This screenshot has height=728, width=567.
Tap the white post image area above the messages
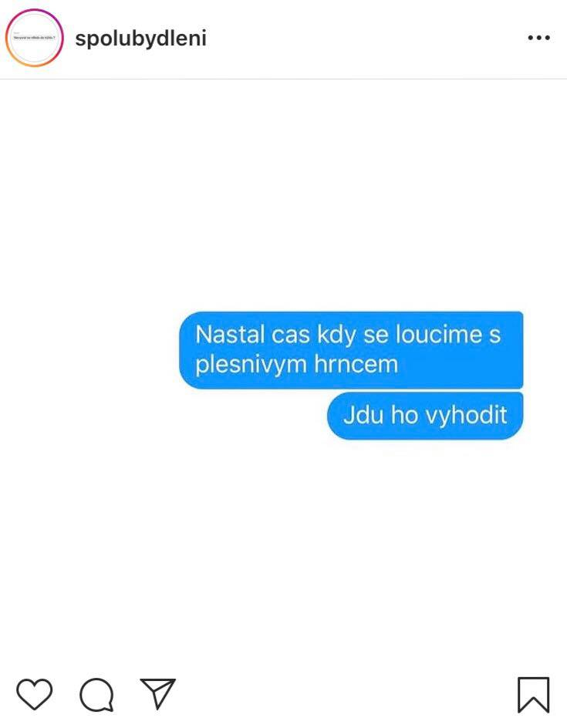point(283,195)
